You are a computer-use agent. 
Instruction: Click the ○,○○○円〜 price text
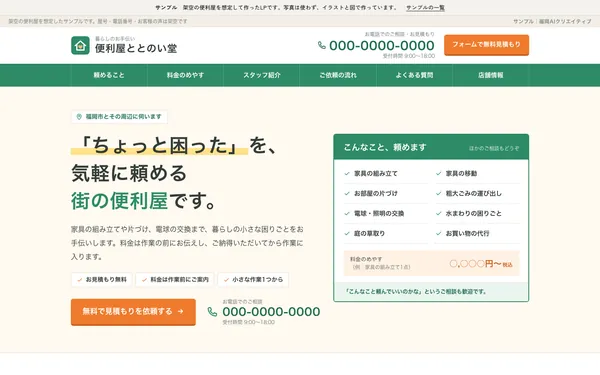[475, 264]
